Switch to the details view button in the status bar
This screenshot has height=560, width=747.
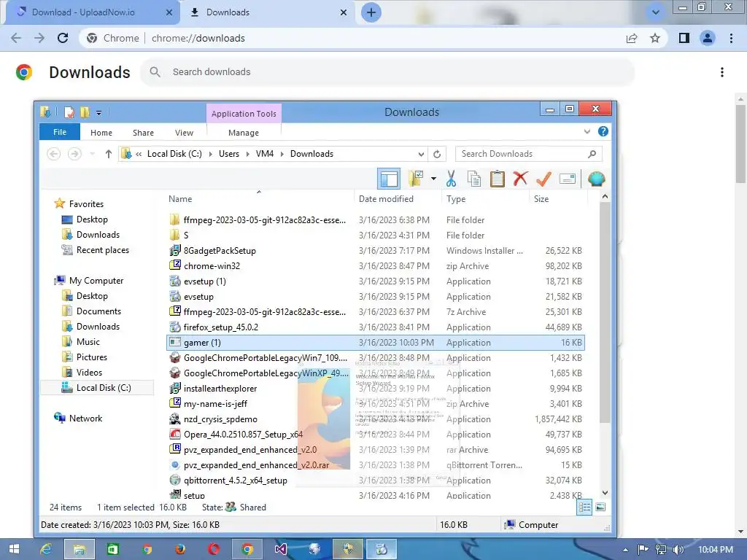584,507
